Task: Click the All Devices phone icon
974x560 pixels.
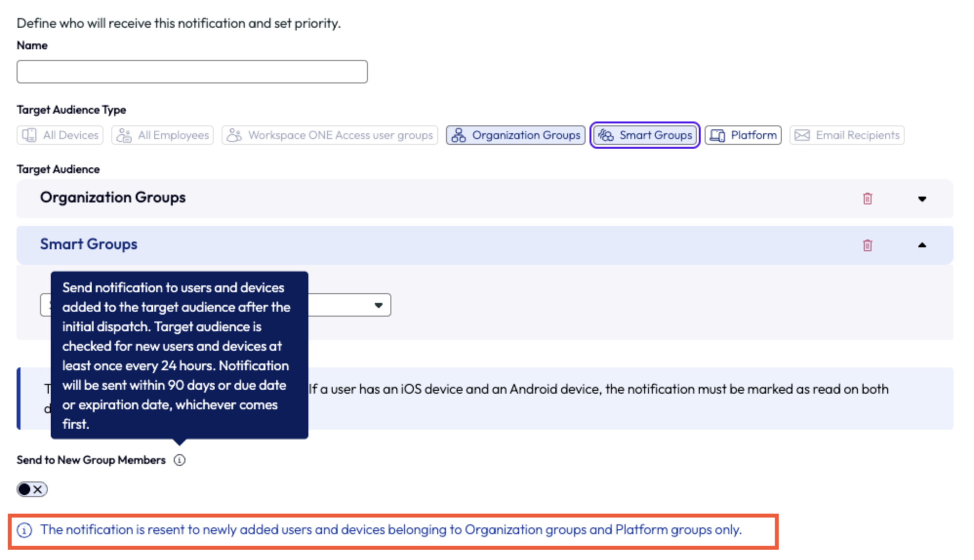Action: point(29,135)
